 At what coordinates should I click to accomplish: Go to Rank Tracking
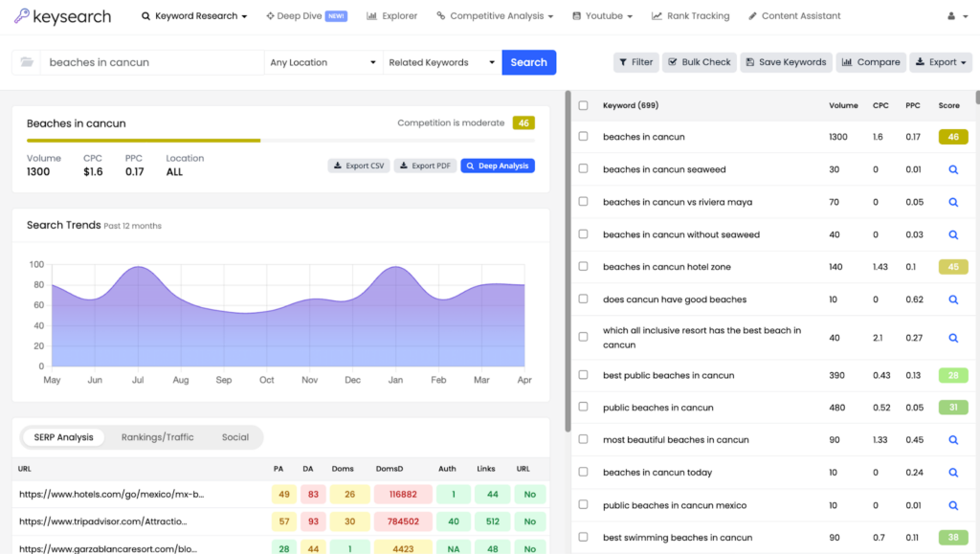[691, 16]
